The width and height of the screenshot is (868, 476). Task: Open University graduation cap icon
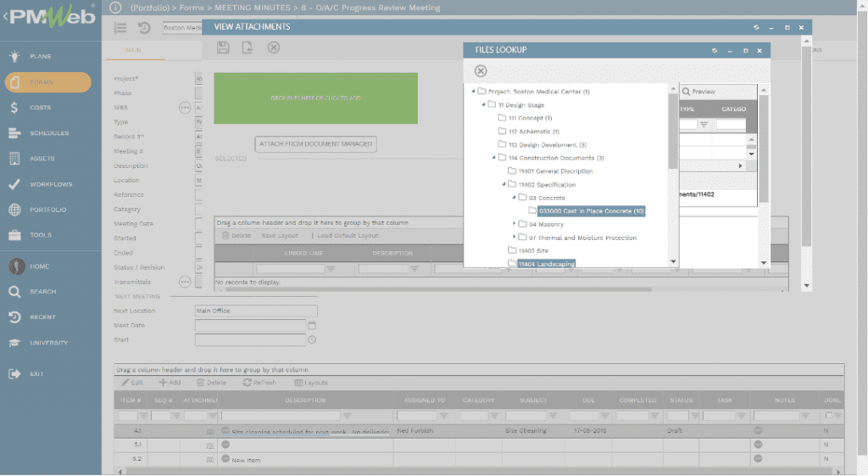(15, 343)
